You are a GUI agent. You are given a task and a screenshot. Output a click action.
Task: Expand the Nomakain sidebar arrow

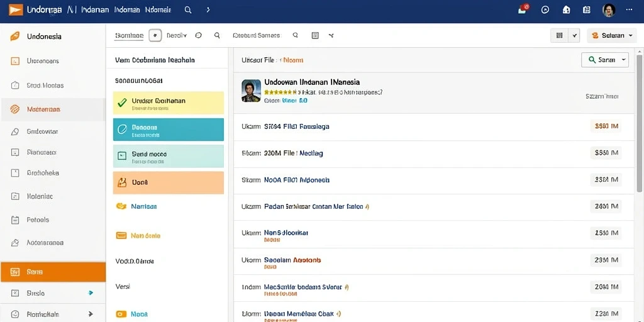point(91,314)
